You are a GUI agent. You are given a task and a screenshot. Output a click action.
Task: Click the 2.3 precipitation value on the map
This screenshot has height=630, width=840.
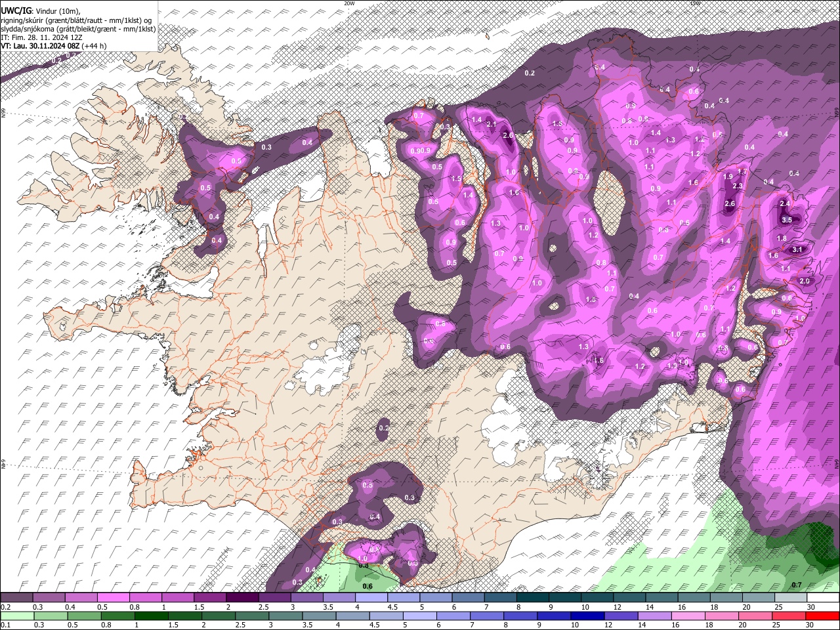[737, 186]
